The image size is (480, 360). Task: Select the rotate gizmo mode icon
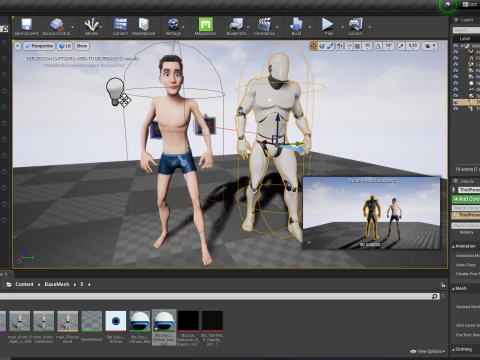pyautogui.click(x=322, y=46)
